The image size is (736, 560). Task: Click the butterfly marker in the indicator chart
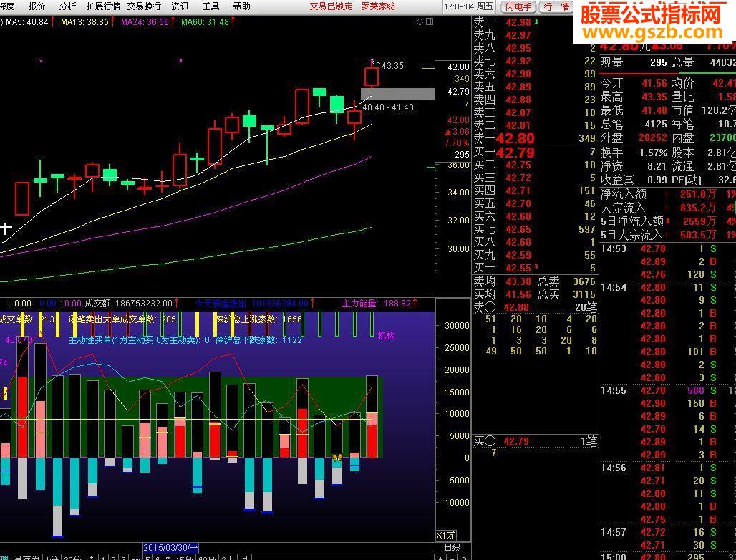337,457
